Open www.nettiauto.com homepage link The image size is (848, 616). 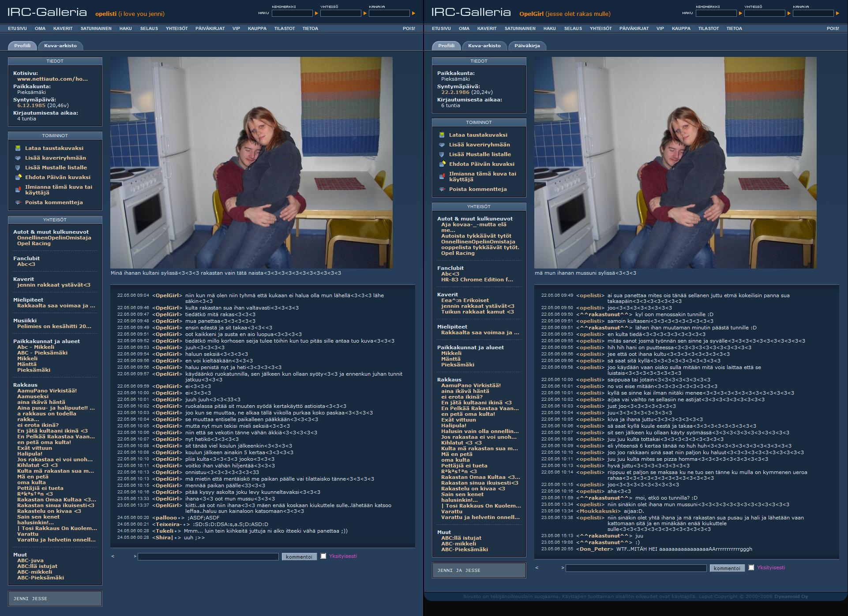click(53, 79)
